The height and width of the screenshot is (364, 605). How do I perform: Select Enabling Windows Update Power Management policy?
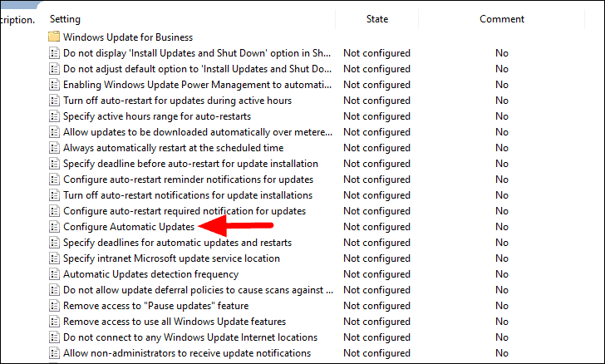coord(197,85)
